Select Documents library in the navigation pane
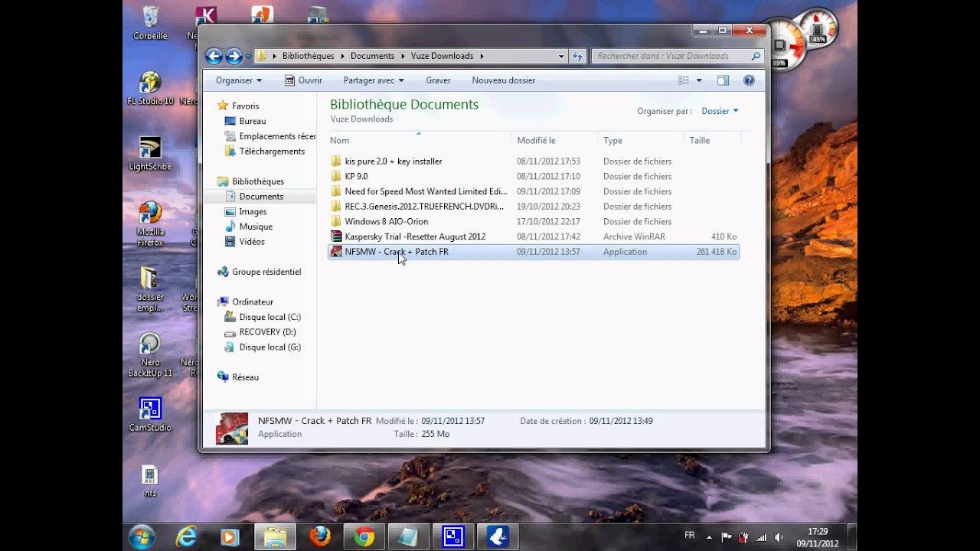The image size is (980, 551). [x=260, y=197]
